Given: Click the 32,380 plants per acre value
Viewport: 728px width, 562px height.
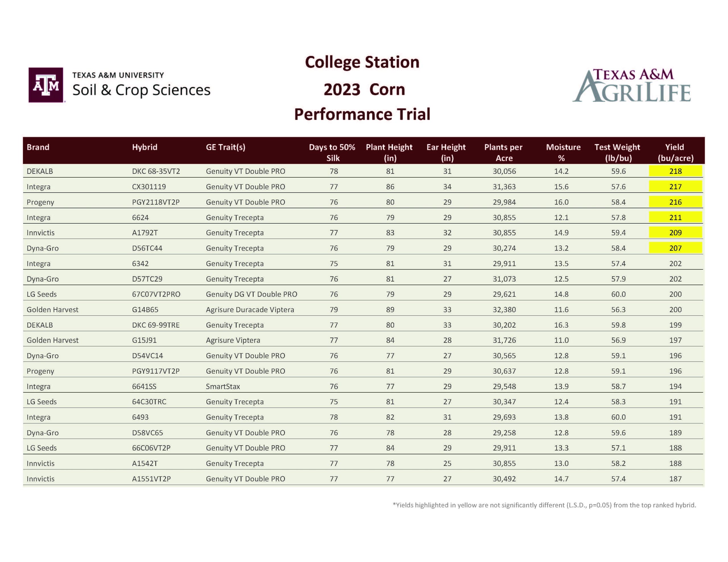Looking at the screenshot, I should 504,310.
